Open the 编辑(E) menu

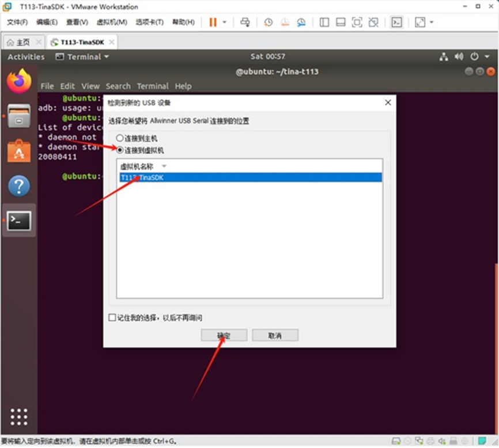[x=47, y=22]
